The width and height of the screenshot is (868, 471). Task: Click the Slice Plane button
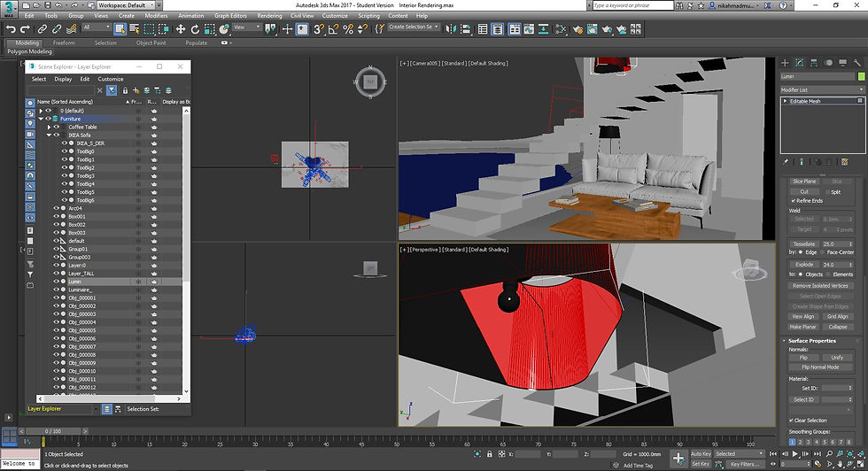(804, 181)
